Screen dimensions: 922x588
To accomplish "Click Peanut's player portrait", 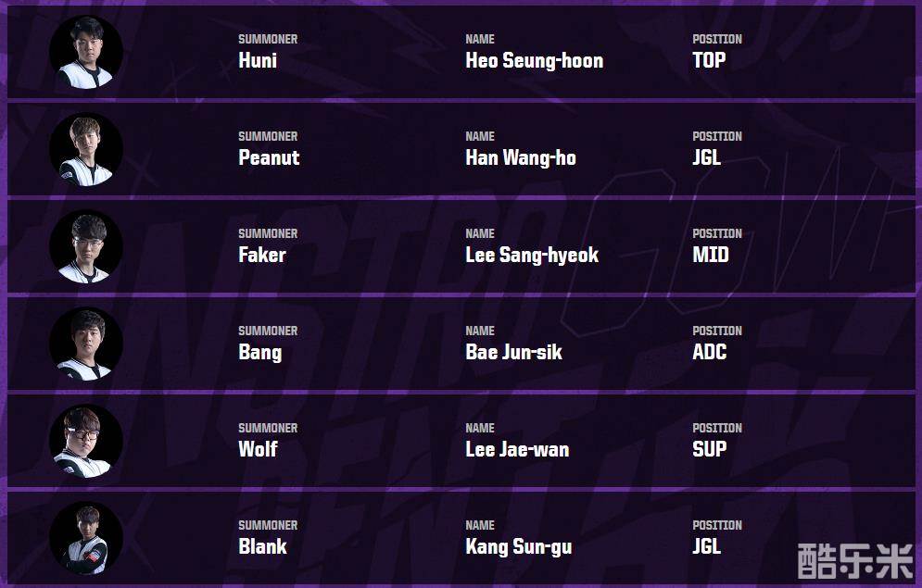I will [86, 149].
